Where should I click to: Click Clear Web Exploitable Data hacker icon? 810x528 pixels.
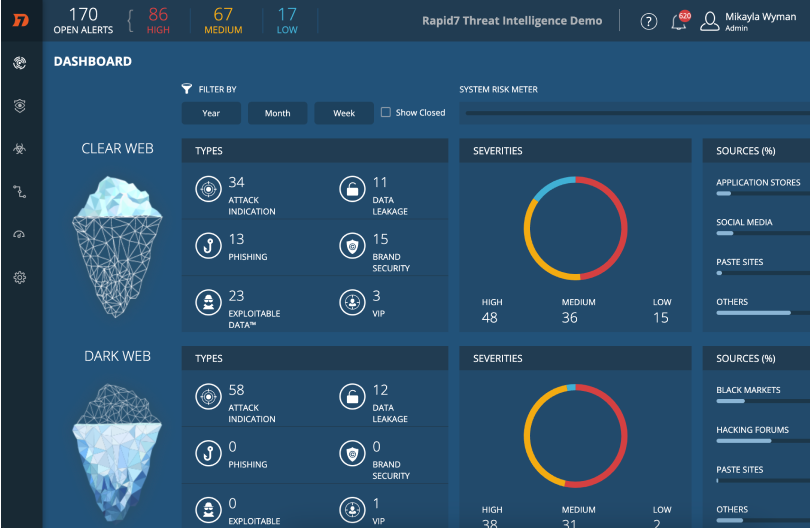[208, 303]
